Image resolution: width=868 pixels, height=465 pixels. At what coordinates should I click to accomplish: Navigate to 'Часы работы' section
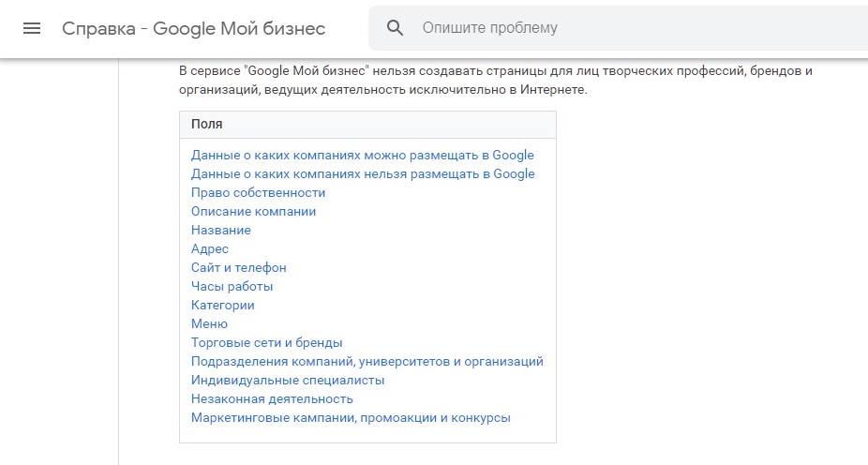(x=232, y=287)
